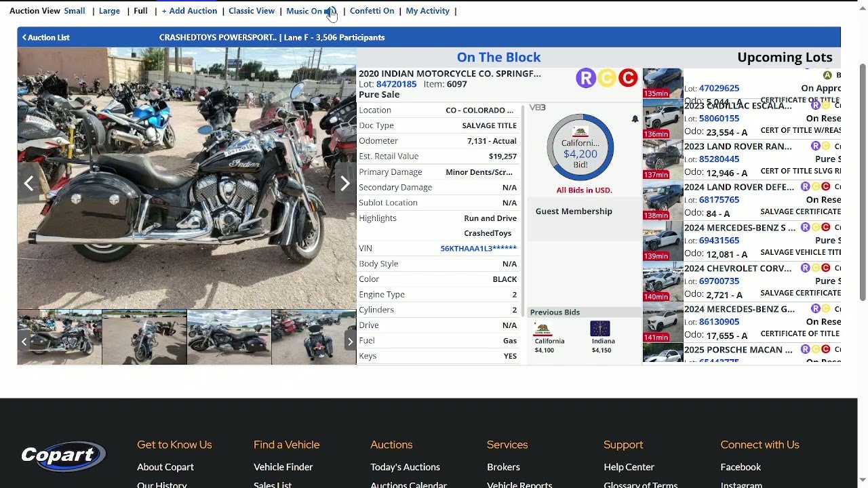The image size is (868, 488).
Task: Click the $4,200 bid dial
Action: 580,147
